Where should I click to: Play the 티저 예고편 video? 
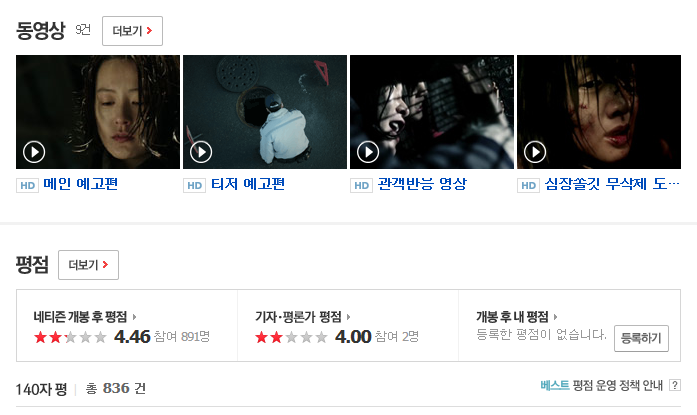(201, 152)
